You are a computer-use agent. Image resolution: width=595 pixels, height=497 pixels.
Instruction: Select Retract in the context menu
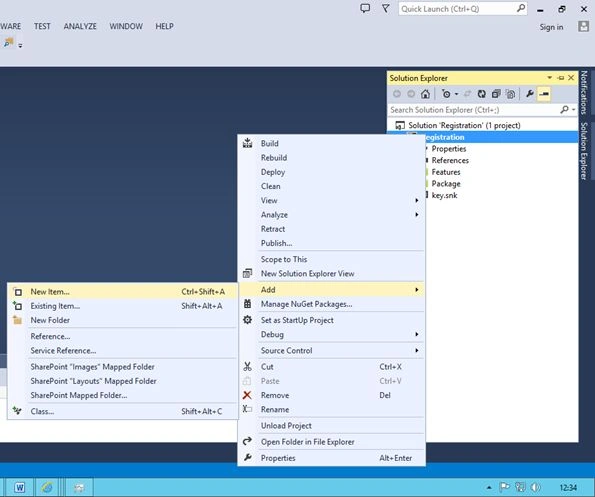click(x=331, y=229)
